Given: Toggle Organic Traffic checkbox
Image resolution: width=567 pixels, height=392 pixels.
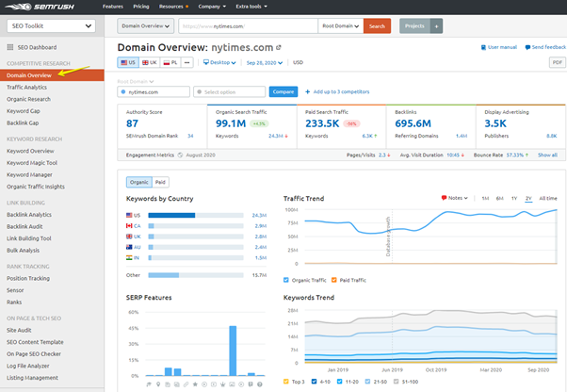Looking at the screenshot, I should point(286,280).
